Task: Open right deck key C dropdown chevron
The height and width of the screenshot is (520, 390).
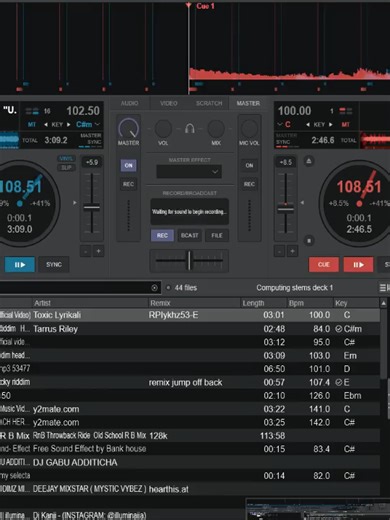Action: pyautogui.click(x=279, y=124)
